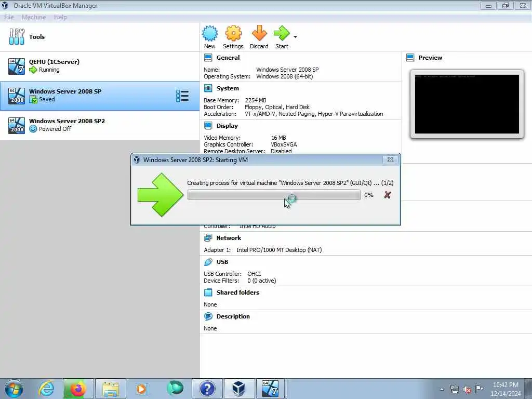Click the VM startup progress bar
The height and width of the screenshot is (399, 532).
(x=274, y=195)
